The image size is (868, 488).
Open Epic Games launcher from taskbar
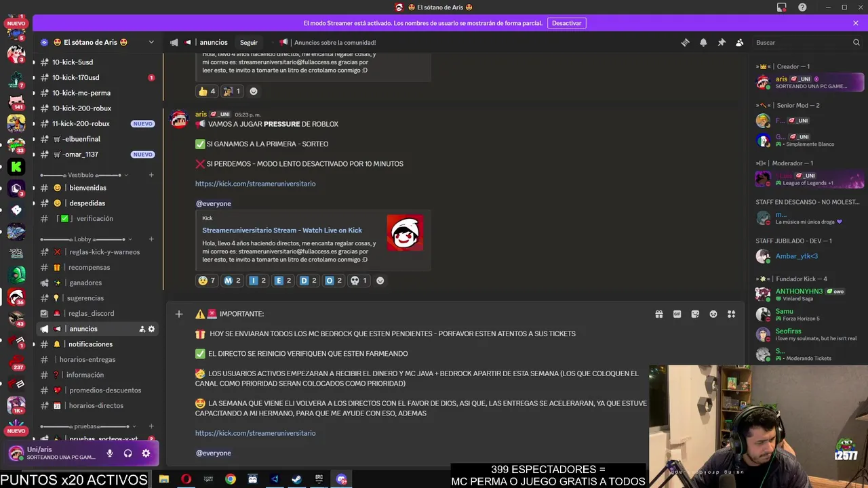pos(319,479)
